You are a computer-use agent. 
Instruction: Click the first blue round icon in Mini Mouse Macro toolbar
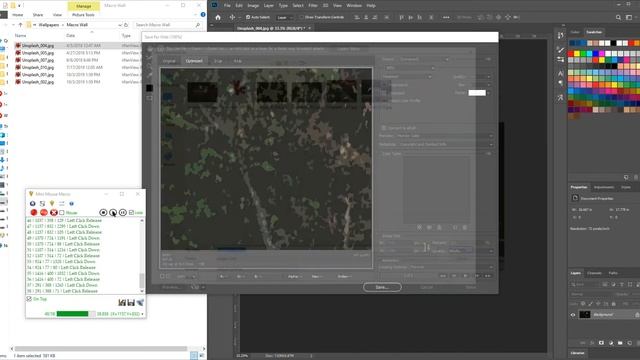[x=33, y=203]
